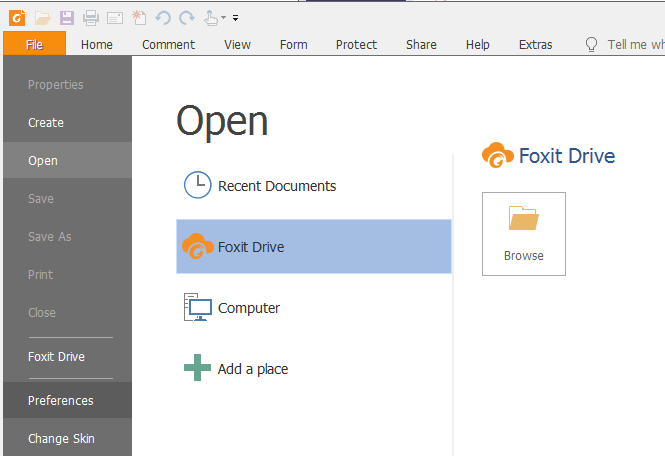Viewport: 665px width, 456px height.
Task: Select Recent Documents in Open list
Action: [276, 186]
